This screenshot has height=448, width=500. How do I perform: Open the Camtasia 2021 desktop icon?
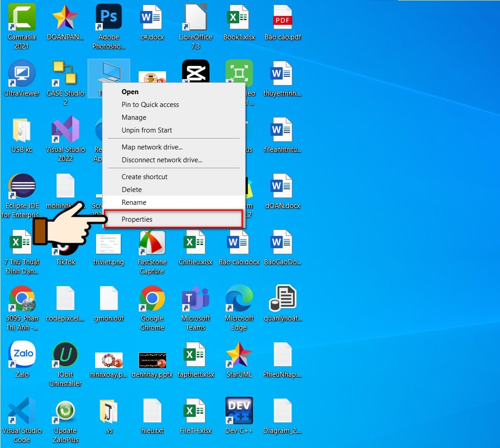click(x=22, y=17)
